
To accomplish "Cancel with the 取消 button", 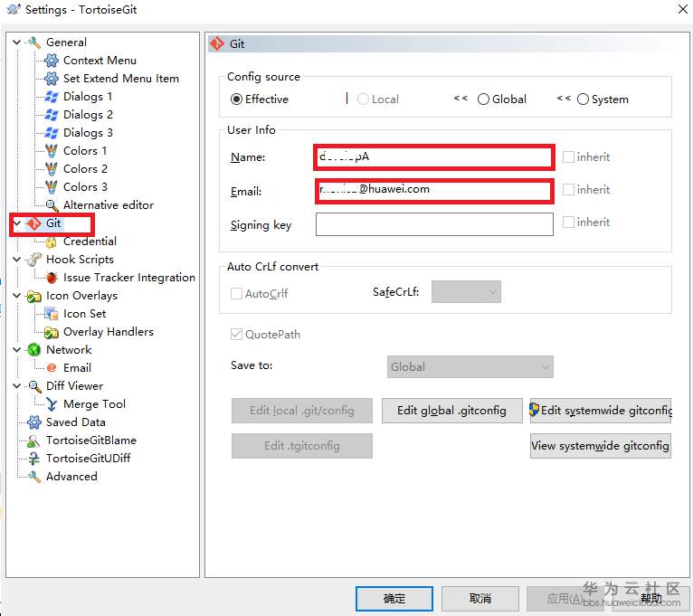I will click(480, 599).
